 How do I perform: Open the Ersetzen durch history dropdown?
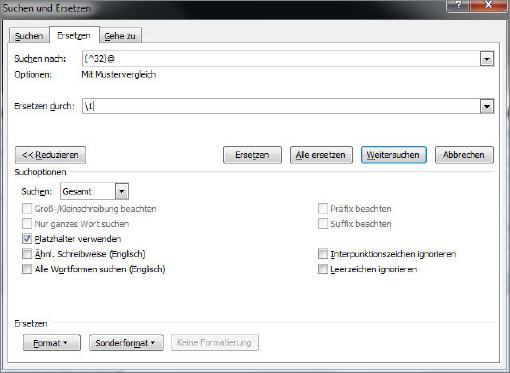pos(487,107)
